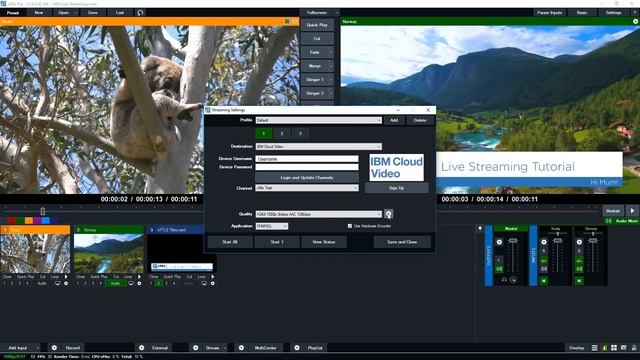Click the Sign Up button
This screenshot has width=640, height=360.
[396, 188]
